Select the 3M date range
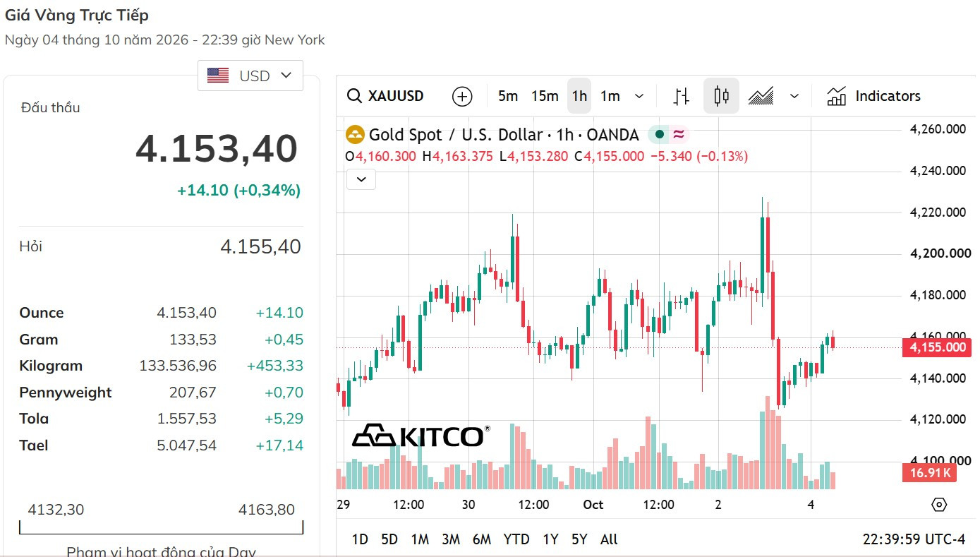The image size is (980, 557). pos(451,539)
